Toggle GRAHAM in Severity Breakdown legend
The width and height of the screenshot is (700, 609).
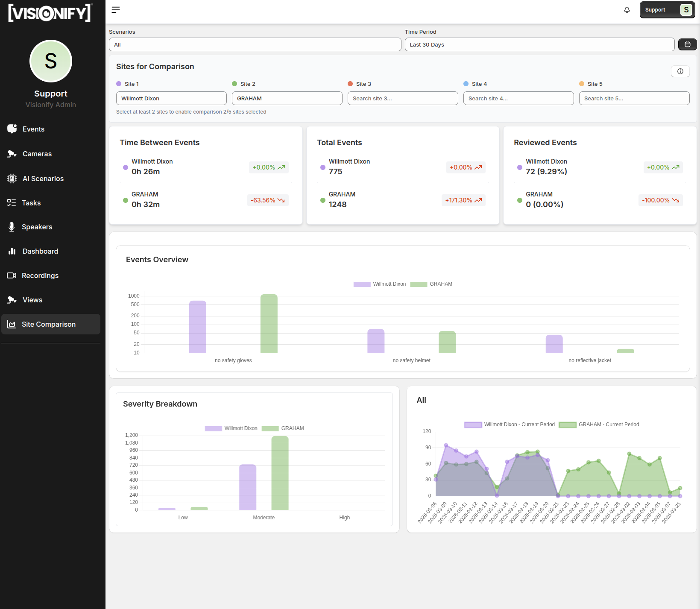pyautogui.click(x=283, y=428)
